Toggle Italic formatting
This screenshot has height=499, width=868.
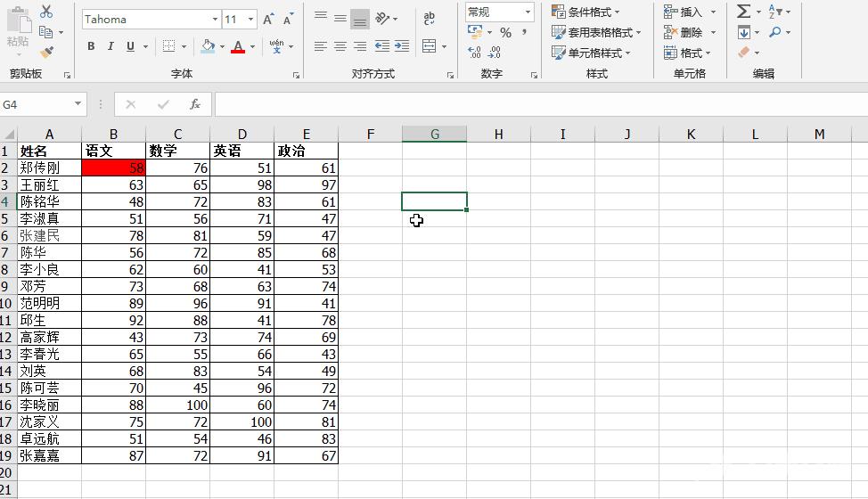point(111,46)
